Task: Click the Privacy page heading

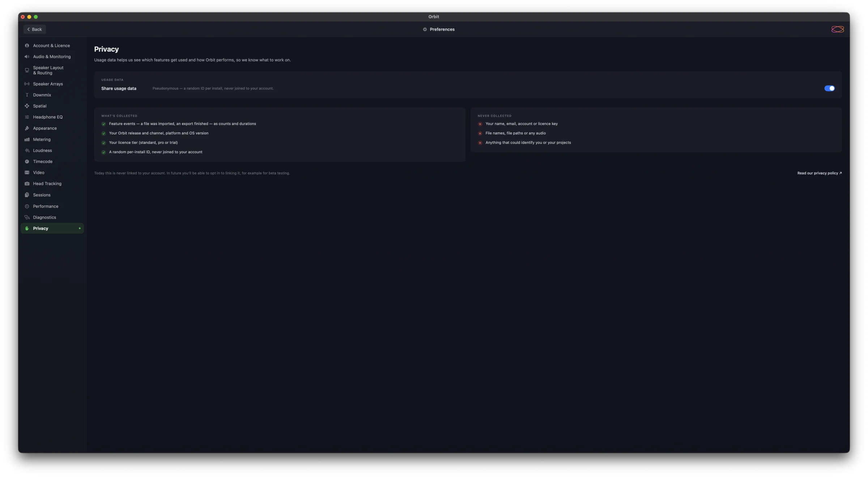Action: 106,49
